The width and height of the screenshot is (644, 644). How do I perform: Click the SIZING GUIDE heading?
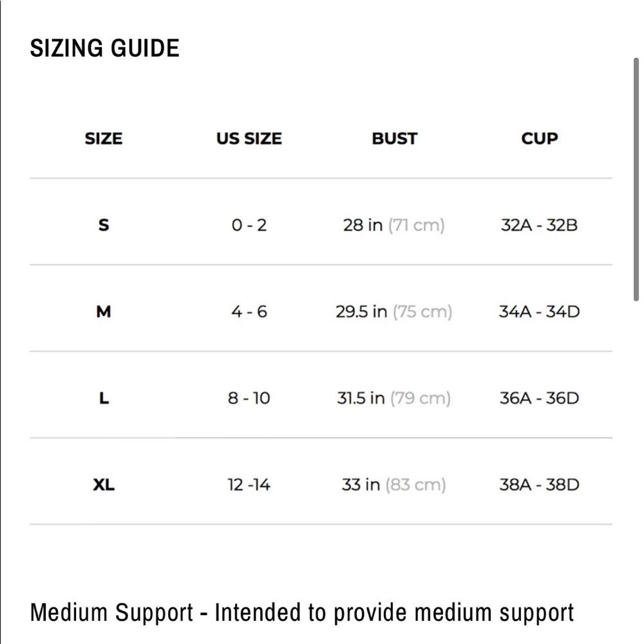105,48
